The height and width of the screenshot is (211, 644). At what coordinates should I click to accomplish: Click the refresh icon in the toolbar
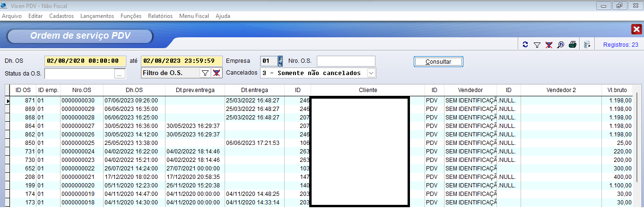click(525, 45)
